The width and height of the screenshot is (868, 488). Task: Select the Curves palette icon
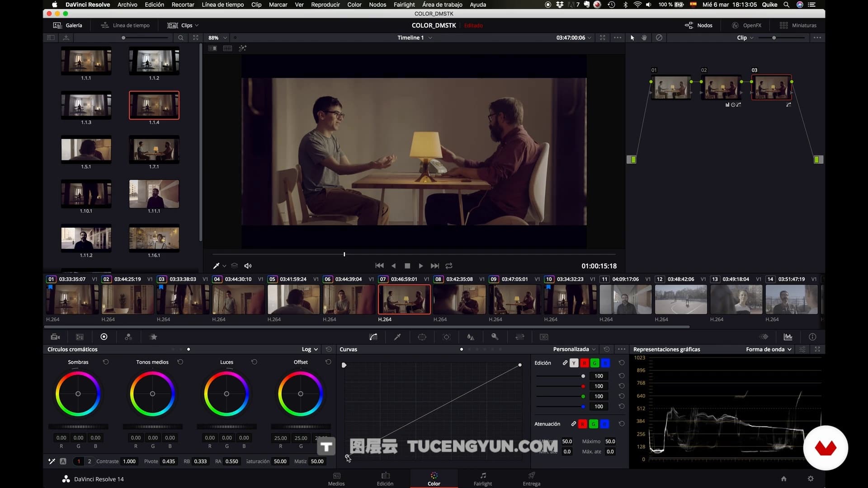click(x=373, y=337)
